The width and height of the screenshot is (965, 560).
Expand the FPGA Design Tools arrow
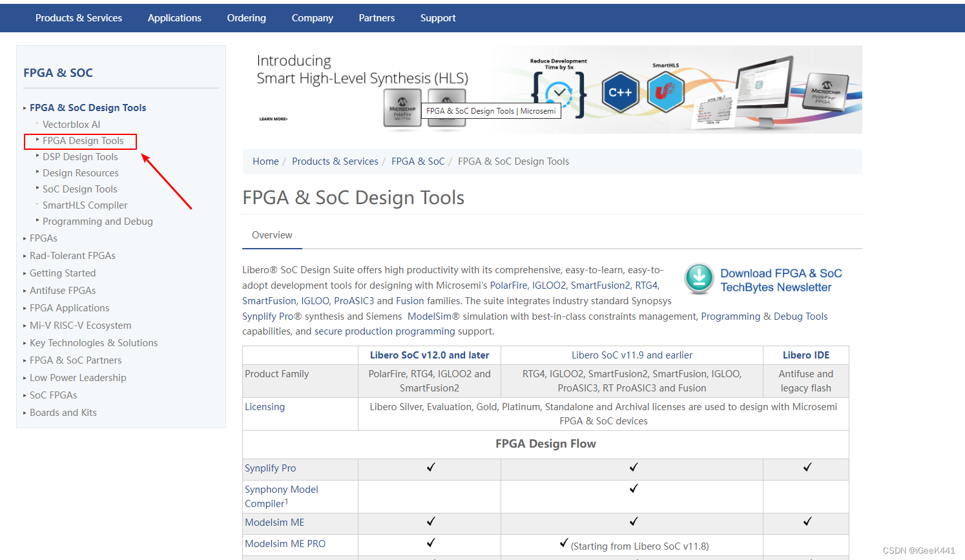coord(37,140)
